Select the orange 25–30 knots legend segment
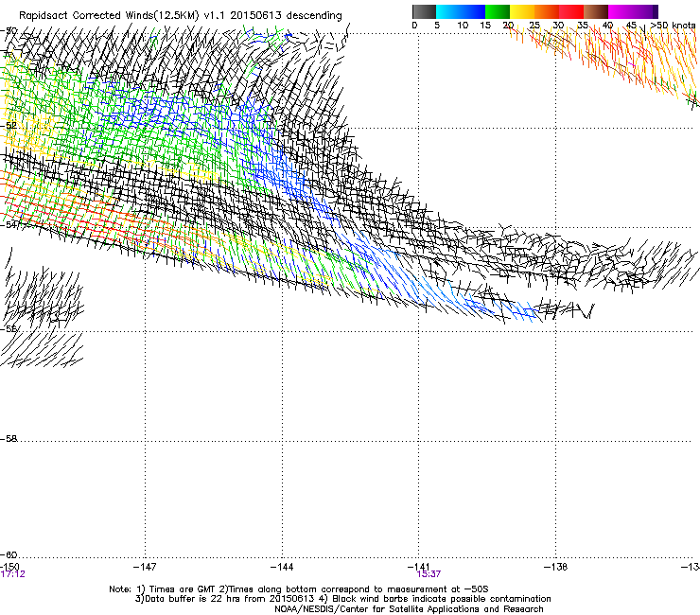This screenshot has width=700, height=615. coord(547,11)
